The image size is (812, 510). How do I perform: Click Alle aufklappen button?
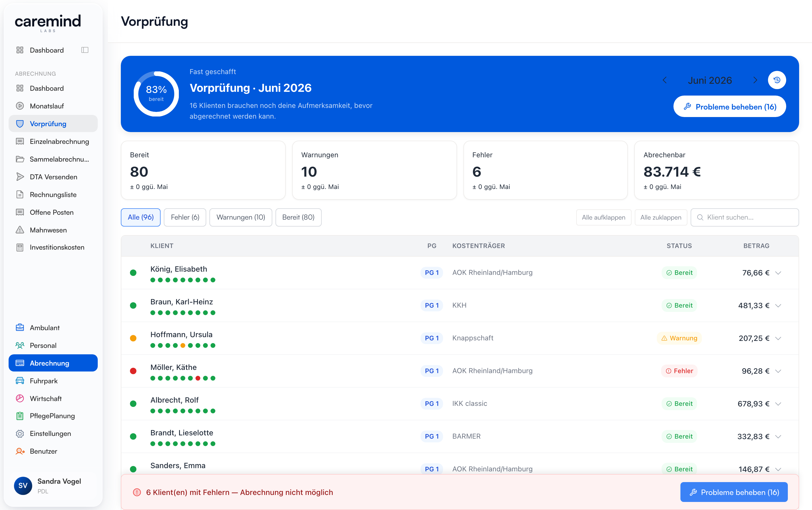[x=603, y=217]
